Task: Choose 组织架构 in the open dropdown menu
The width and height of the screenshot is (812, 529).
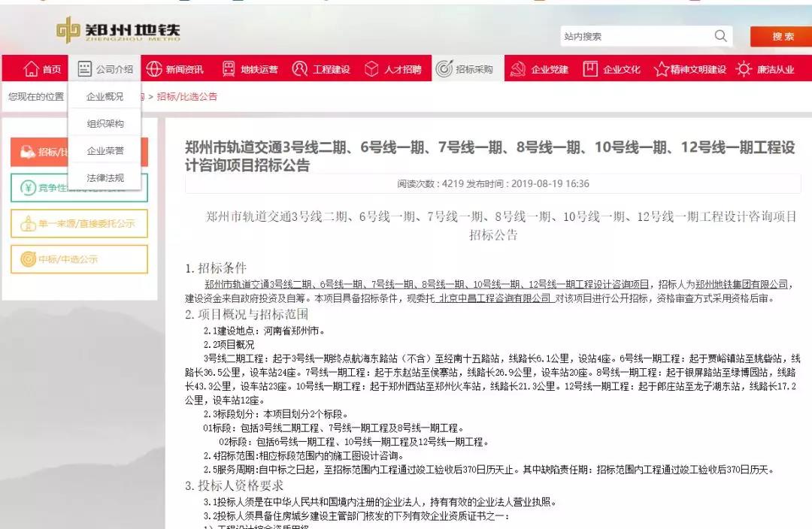Action: (105, 124)
